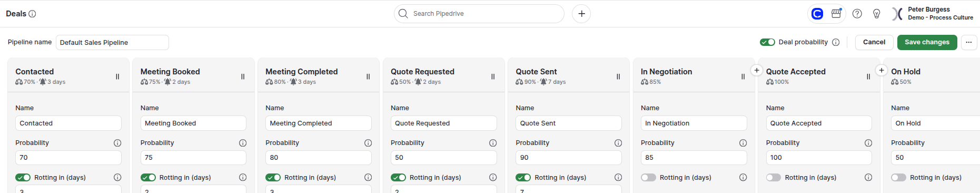Image resolution: width=980 pixels, height=193 pixels.
Task: Grab the Contacted stage drag handle
Action: pos(117,76)
